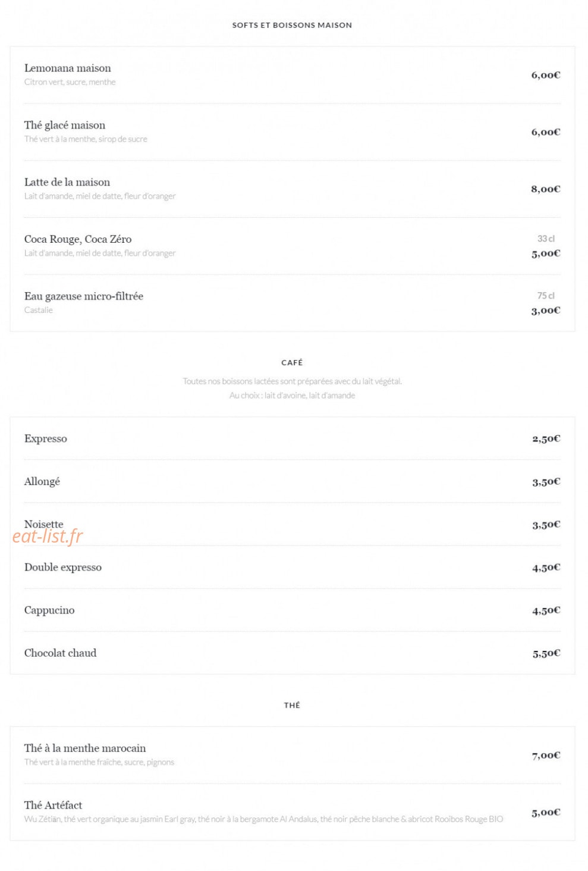
Task: Click the 5,50€ Chocolat chaud price
Action: click(546, 653)
